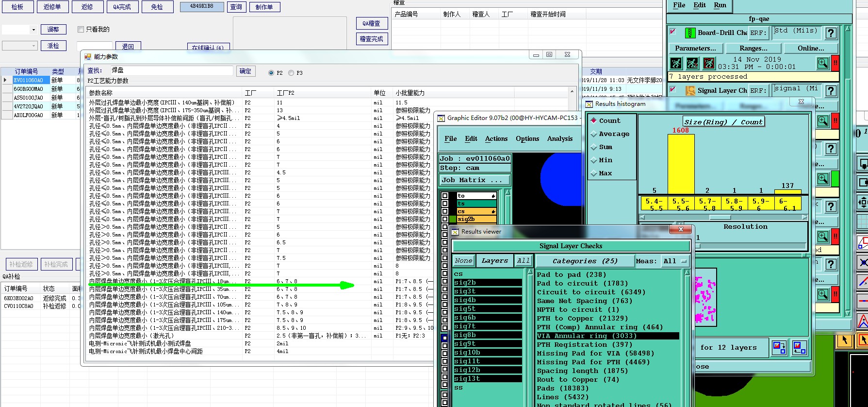The height and width of the screenshot is (407, 868).
Task: Open magnifier next to green status indicator
Action: click(x=823, y=179)
